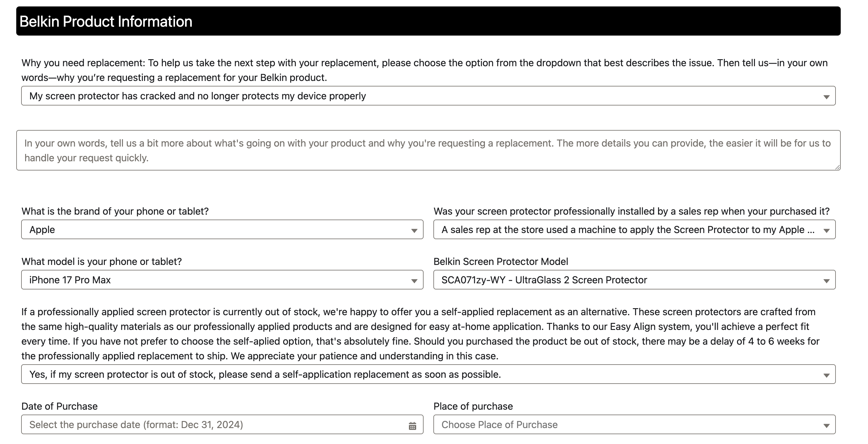Open the replacement reason dropdown
This screenshot has height=444, width=868.
pos(428,96)
